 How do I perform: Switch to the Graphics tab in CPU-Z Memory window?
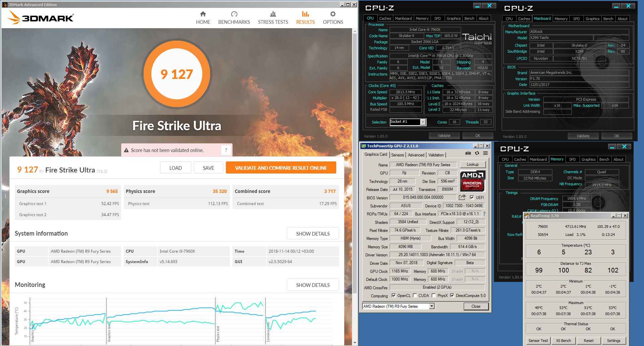click(588, 159)
